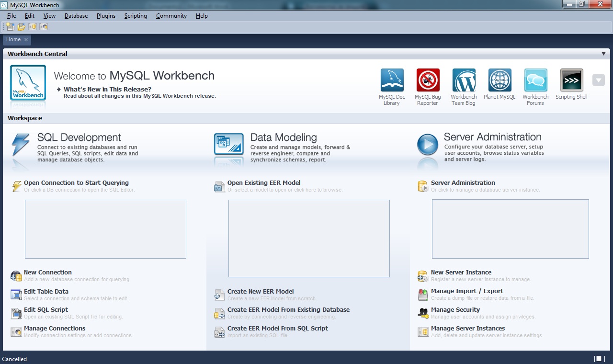
Task: Open the What's New in This Release link
Action: pyautogui.click(x=107, y=89)
